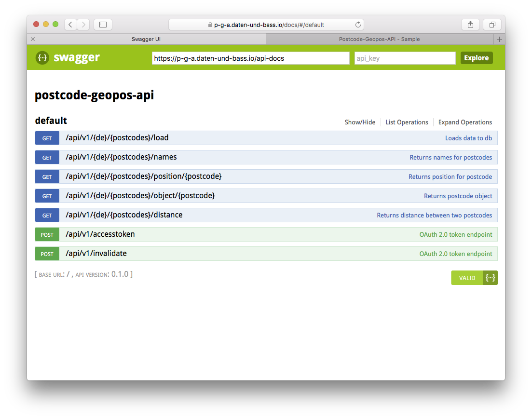
Task: Click 'Returns names for postcodes' description
Action: click(450, 157)
